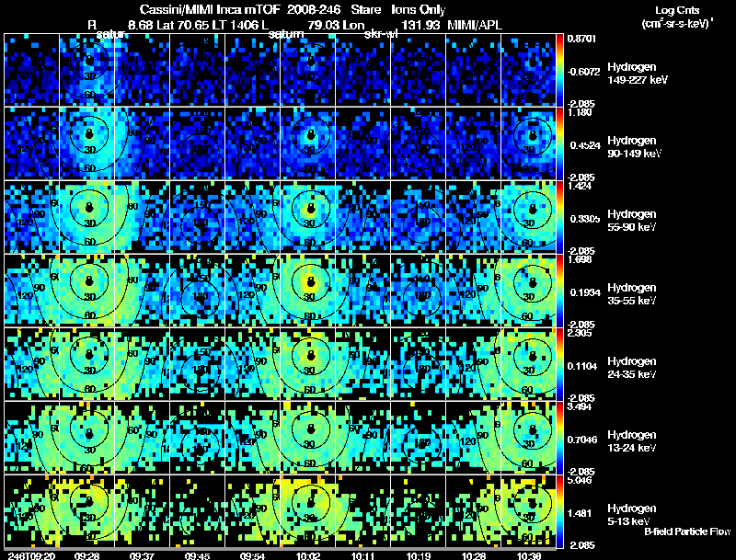Click the color scale bar for 5-13 keV row

[x=559, y=511]
